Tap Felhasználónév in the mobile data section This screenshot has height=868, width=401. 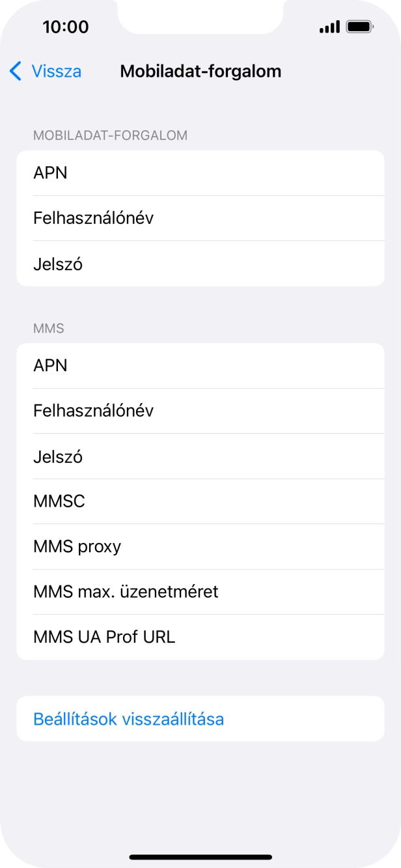(x=200, y=218)
